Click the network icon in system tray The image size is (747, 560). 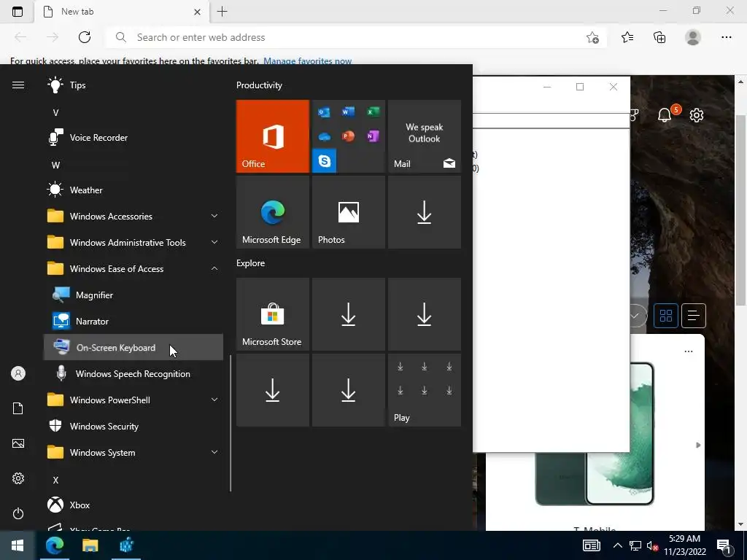tap(635, 545)
